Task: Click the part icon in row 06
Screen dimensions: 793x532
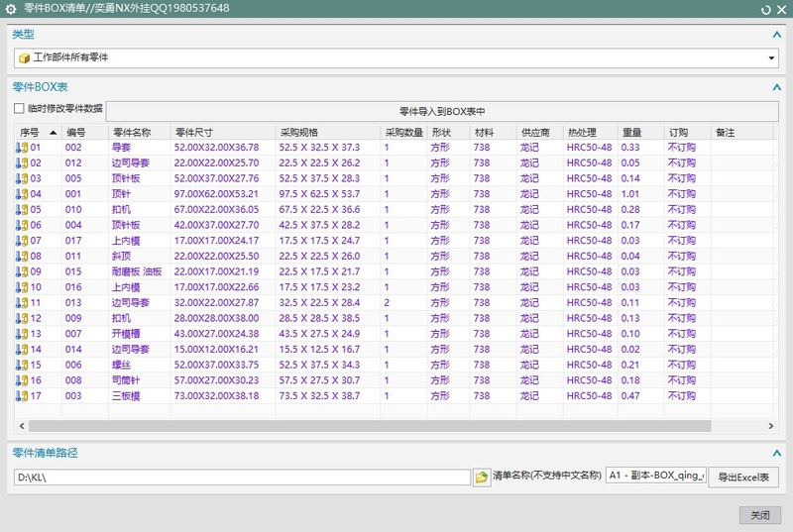Action: click(22, 225)
